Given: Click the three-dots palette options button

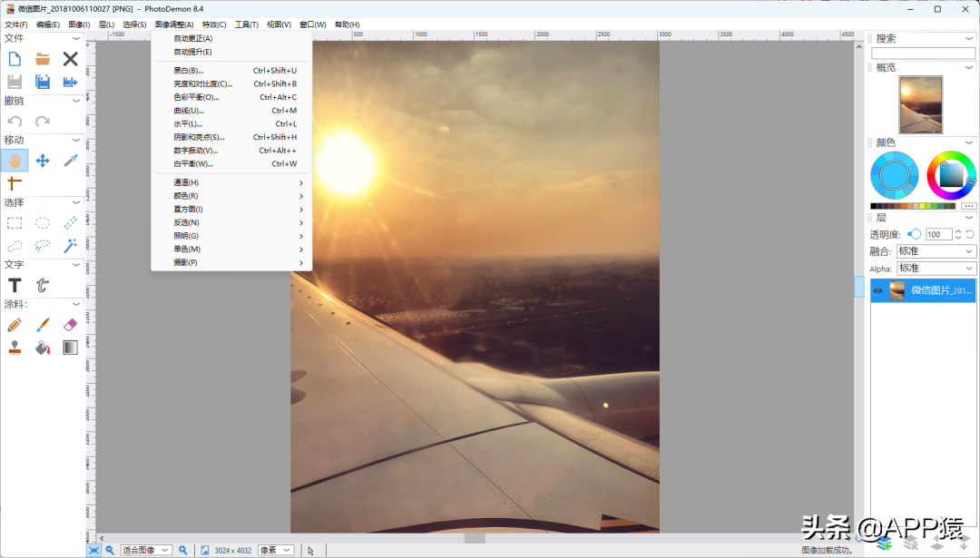Looking at the screenshot, I should (x=968, y=206).
